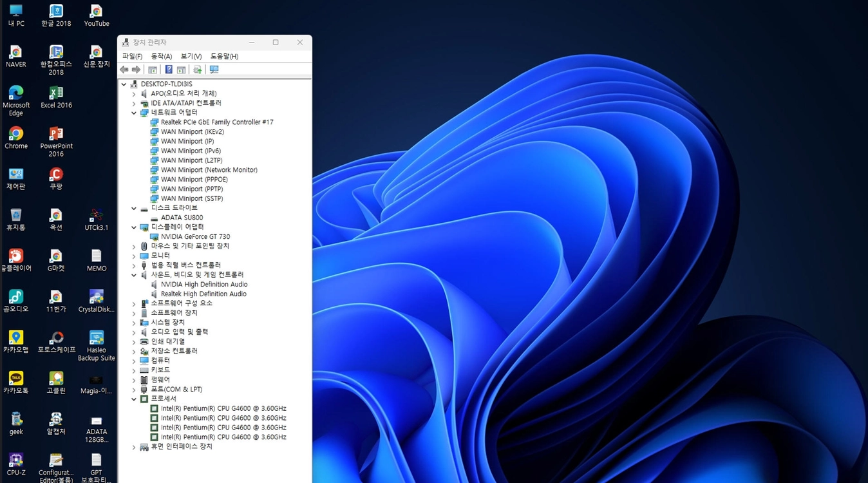Viewport: 868px width, 483px height.
Task: Select the Hasleo Backup Suite desktop icon
Action: point(97,346)
